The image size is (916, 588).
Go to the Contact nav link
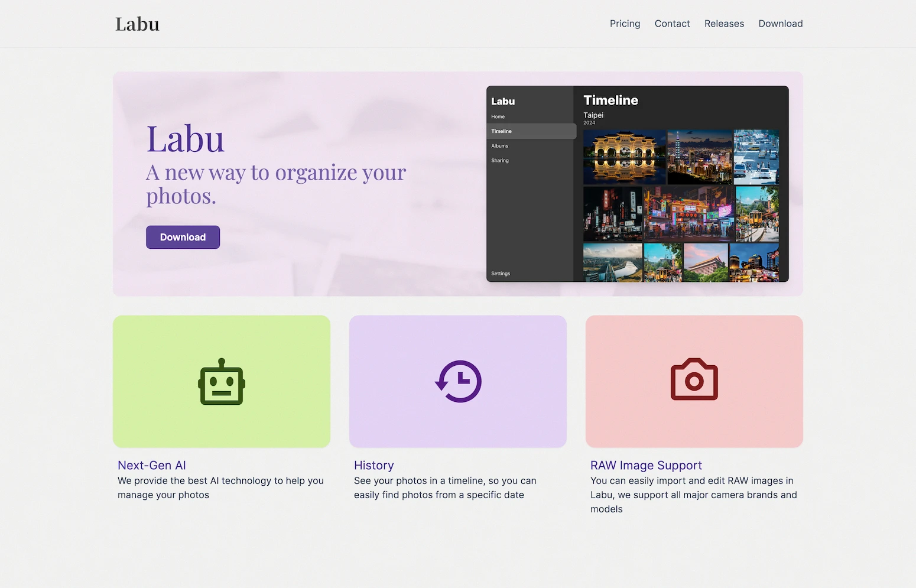coord(672,24)
